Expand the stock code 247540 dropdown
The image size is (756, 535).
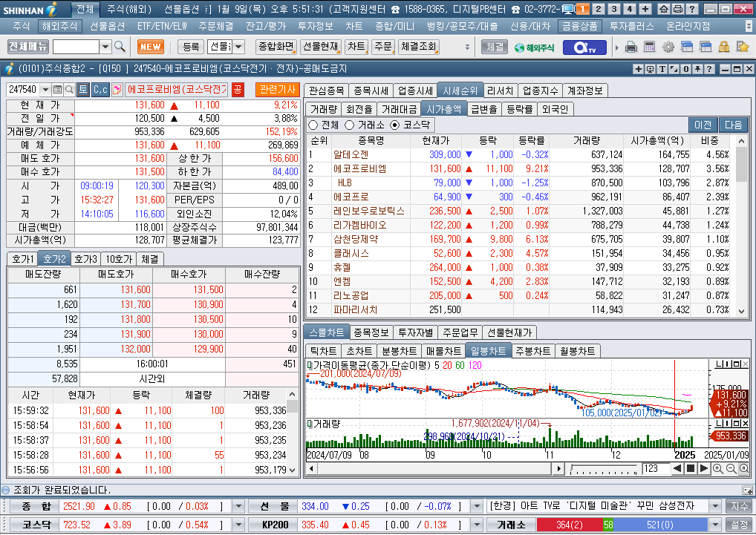point(46,90)
